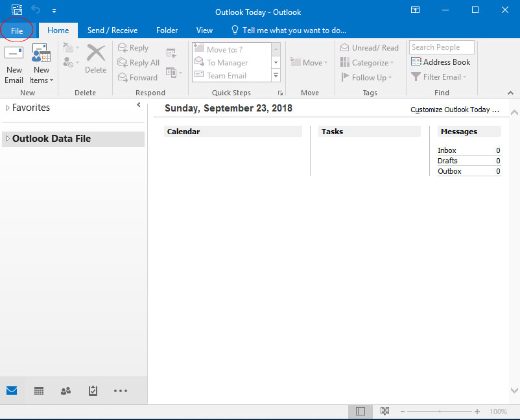Open Quick Steps dialog launcher
The image size is (520, 420).
280,93
